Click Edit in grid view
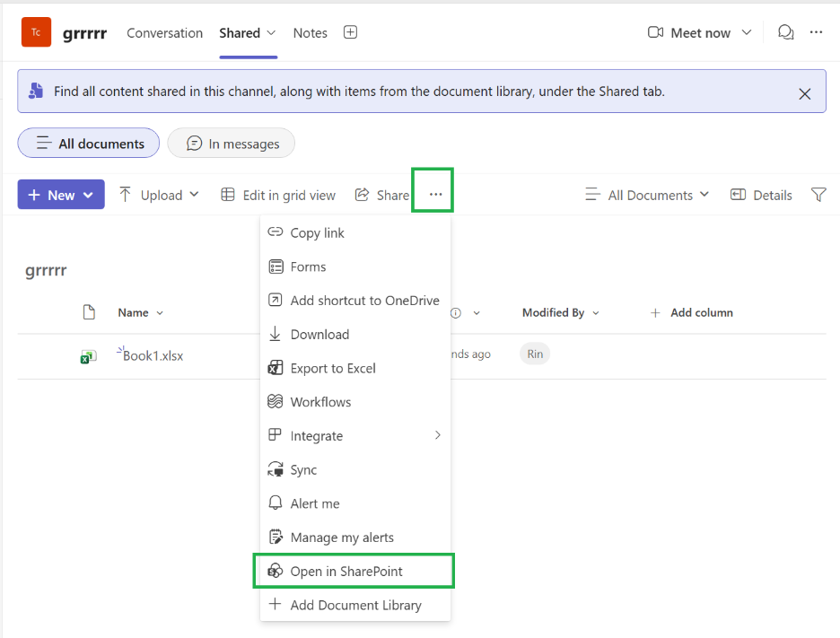This screenshot has height=638, width=840. coord(278,195)
